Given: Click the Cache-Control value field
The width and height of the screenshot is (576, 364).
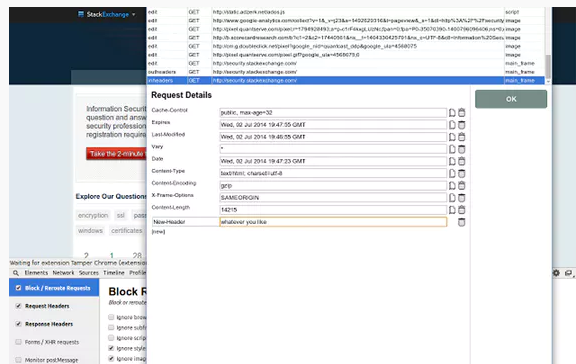Looking at the screenshot, I should (x=333, y=113).
